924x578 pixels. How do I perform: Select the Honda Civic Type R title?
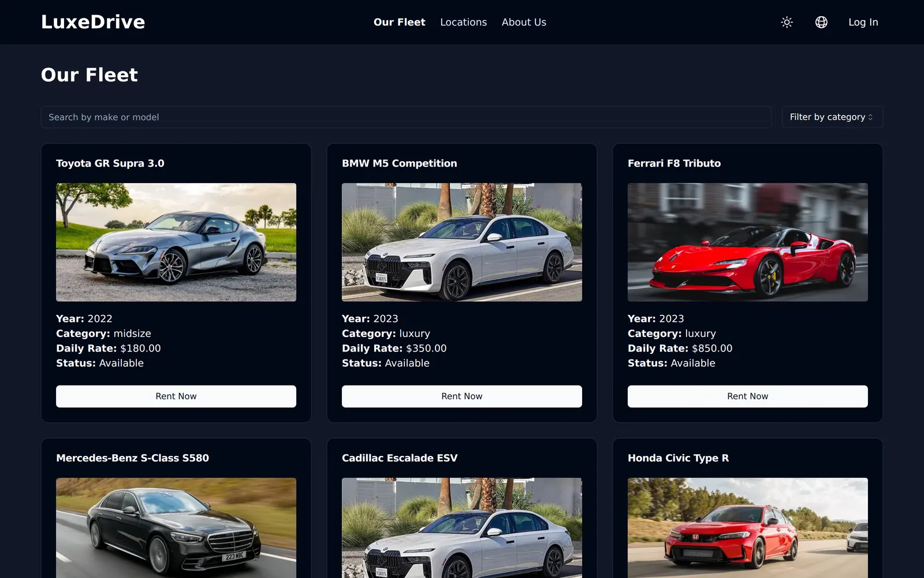tap(678, 458)
